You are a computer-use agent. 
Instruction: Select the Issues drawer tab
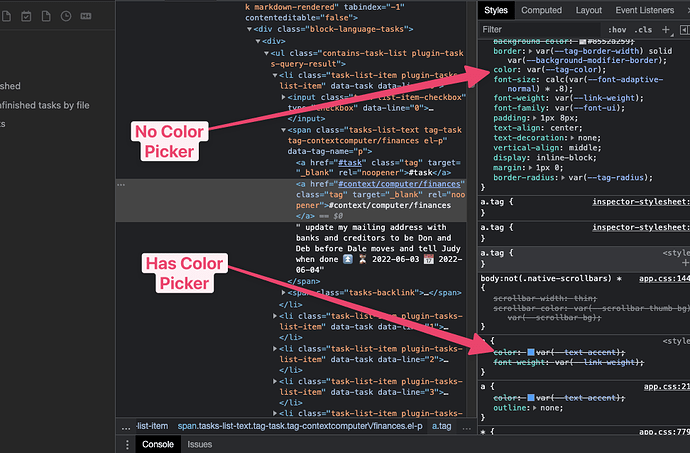(x=199, y=445)
